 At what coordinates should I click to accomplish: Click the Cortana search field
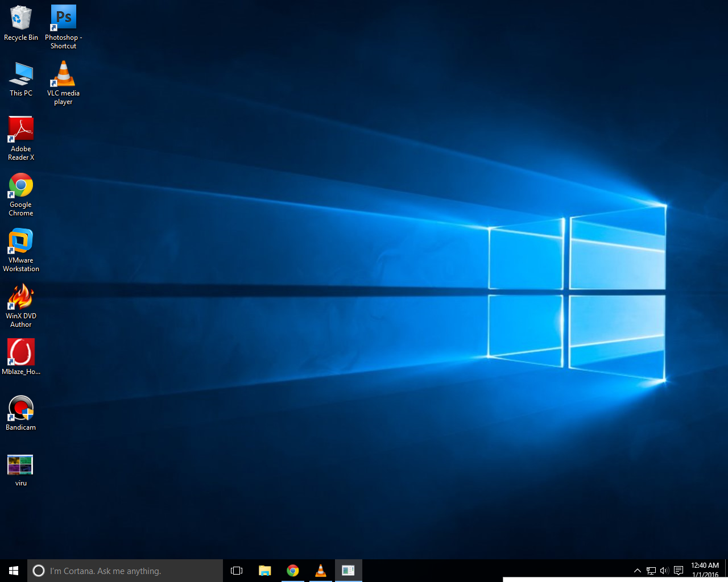tap(125, 570)
